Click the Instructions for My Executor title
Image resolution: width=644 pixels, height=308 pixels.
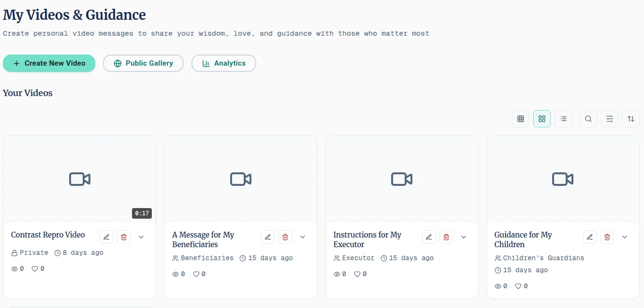coord(367,239)
